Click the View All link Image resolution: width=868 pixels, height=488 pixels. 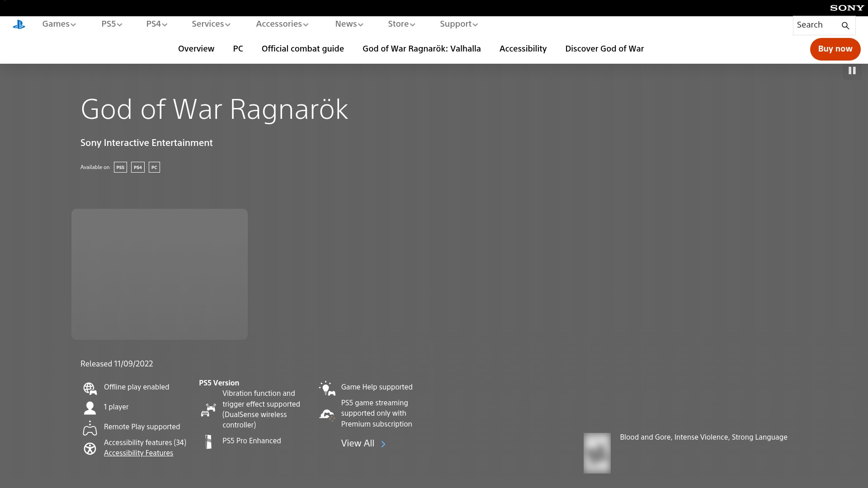coord(358,444)
